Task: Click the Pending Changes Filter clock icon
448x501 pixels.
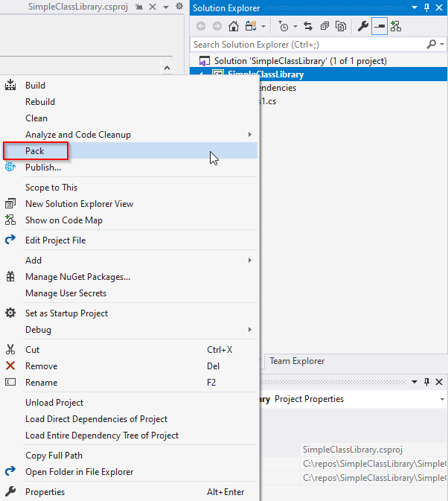Action: (284, 26)
